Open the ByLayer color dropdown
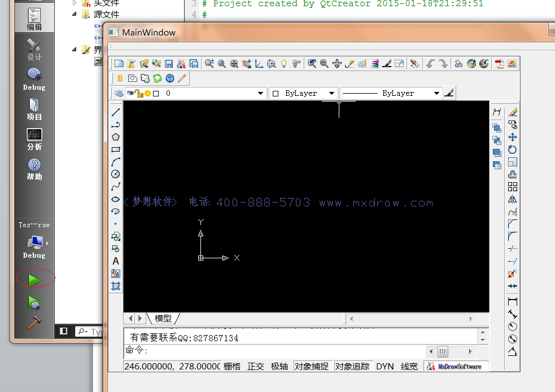The width and height of the screenshot is (555, 392). coord(331,93)
